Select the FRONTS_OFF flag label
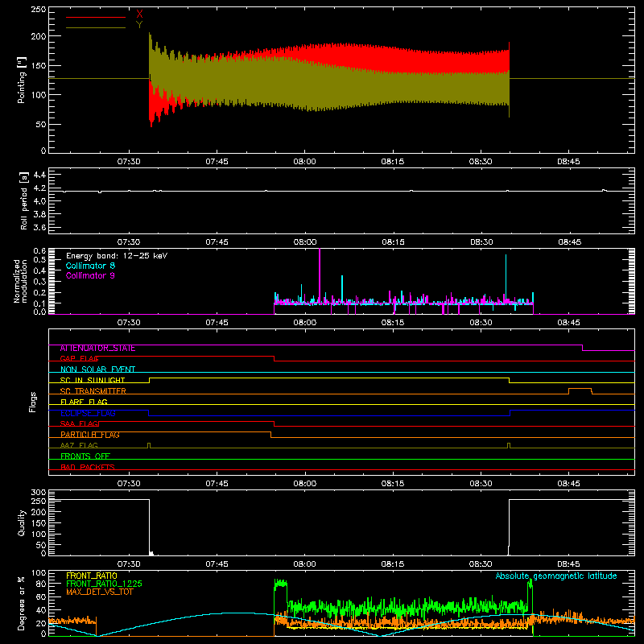Screen dimensions: 644x644 pos(85,456)
